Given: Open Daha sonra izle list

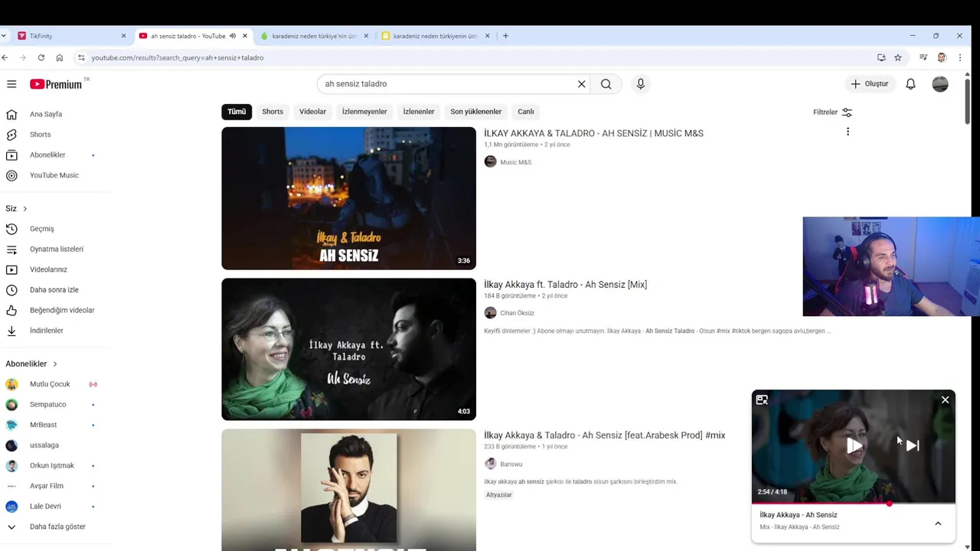Looking at the screenshot, I should pos(54,290).
